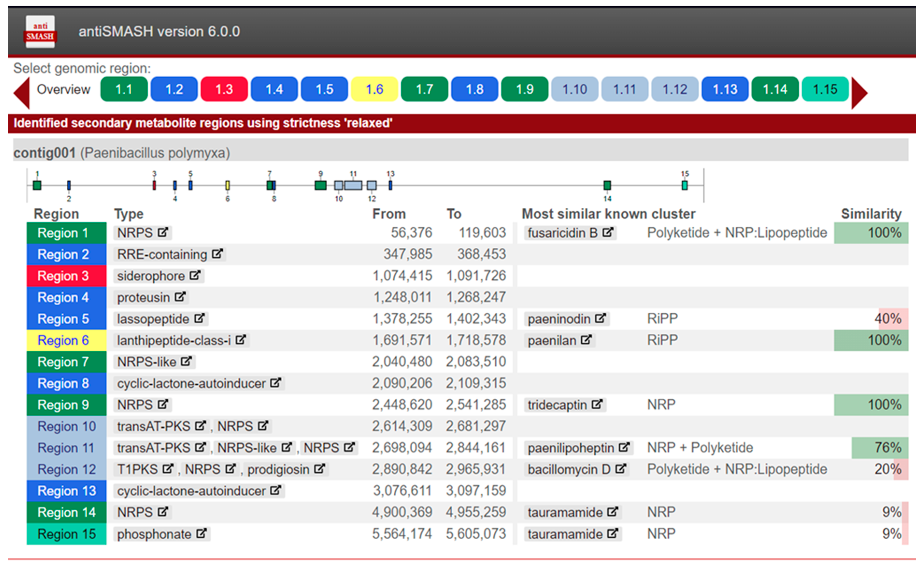This screenshot has height=569, width=924.
Task: Click external link icon next to prodigiosin
Action: [319, 469]
